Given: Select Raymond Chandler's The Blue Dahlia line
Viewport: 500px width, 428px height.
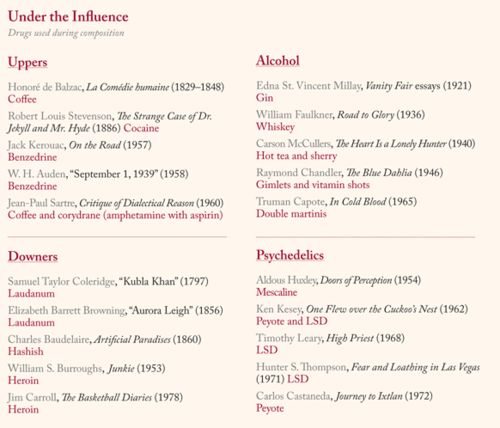Looking at the screenshot, I should pyautogui.click(x=349, y=173).
